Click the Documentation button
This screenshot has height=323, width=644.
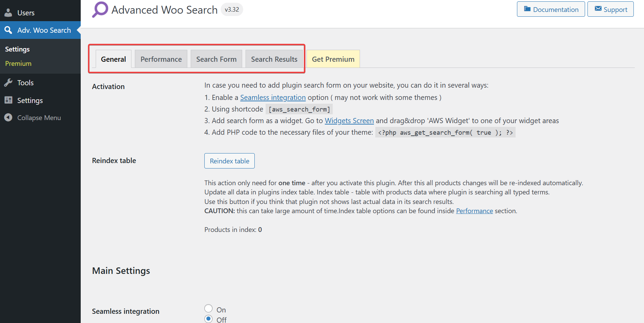point(551,9)
